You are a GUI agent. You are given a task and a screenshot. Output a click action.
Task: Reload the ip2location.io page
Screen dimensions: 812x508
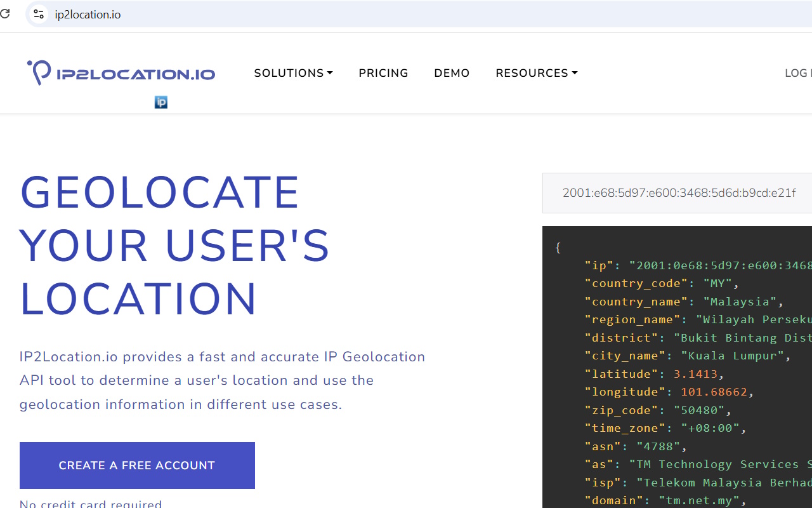point(6,14)
